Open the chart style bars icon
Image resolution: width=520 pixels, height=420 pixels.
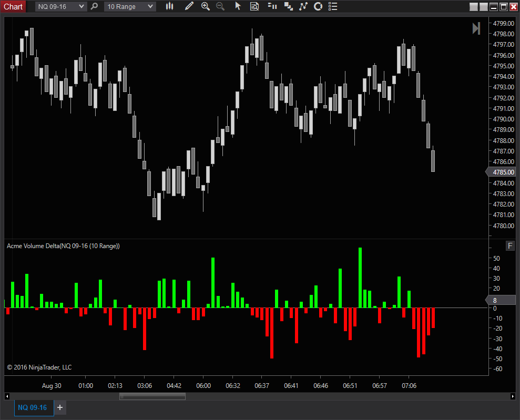pyautogui.click(x=169, y=6)
